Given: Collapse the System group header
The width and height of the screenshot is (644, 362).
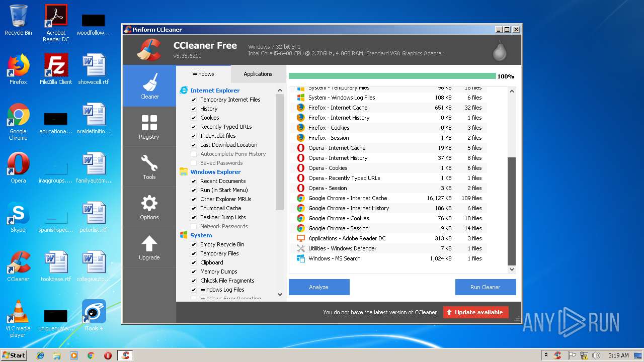Looking at the screenshot, I should coord(201,235).
